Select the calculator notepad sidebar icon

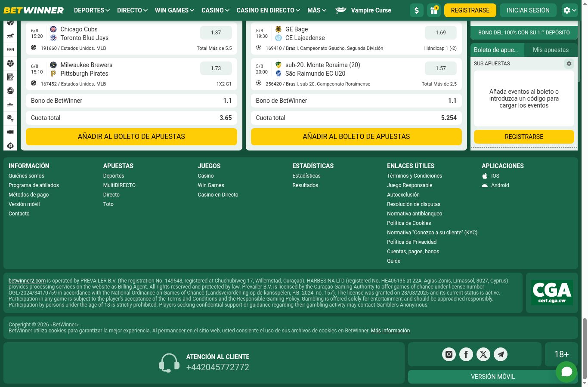pos(10,77)
